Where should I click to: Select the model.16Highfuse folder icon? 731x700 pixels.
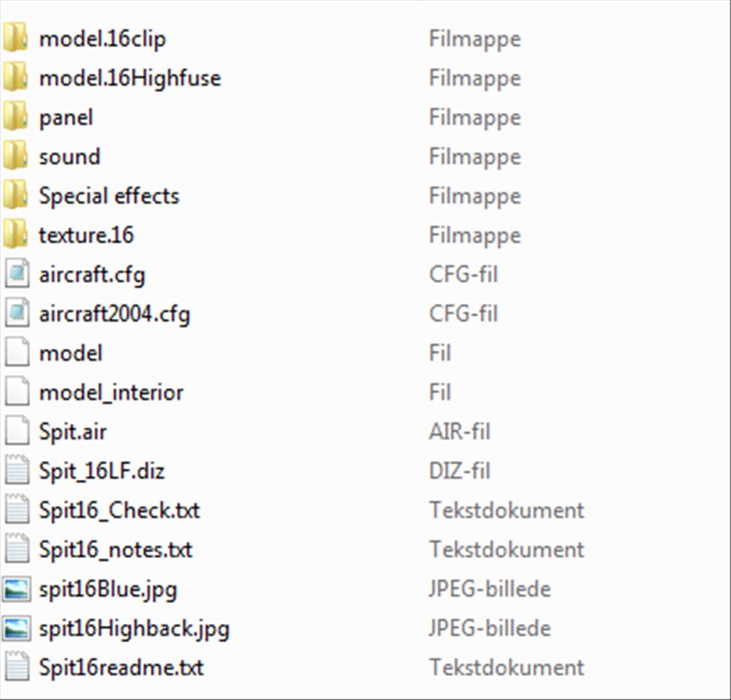click(x=16, y=78)
